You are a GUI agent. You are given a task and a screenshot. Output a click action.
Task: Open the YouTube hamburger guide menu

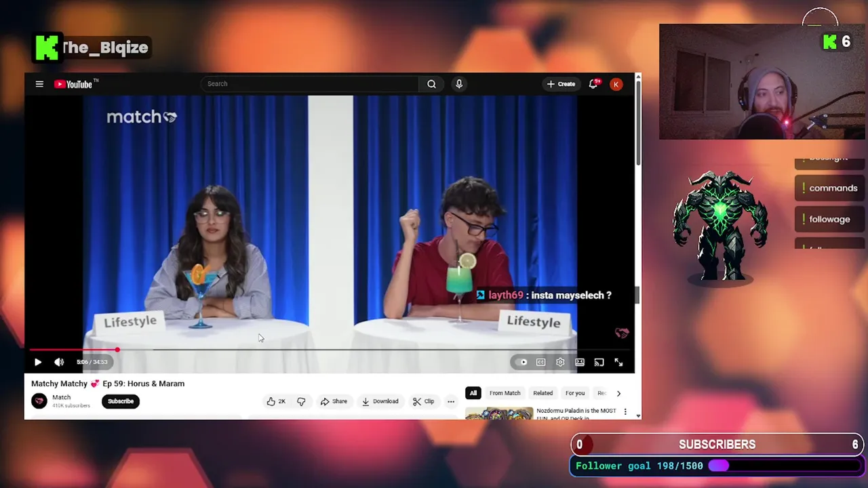[39, 84]
